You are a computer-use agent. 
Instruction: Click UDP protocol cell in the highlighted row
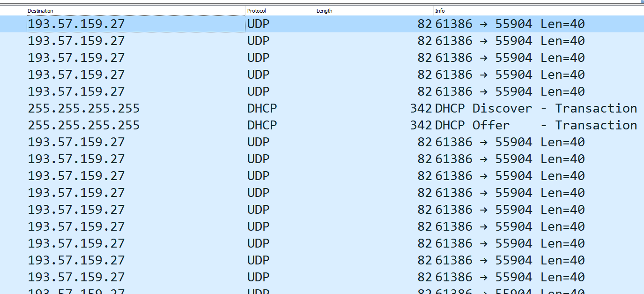pos(259,24)
